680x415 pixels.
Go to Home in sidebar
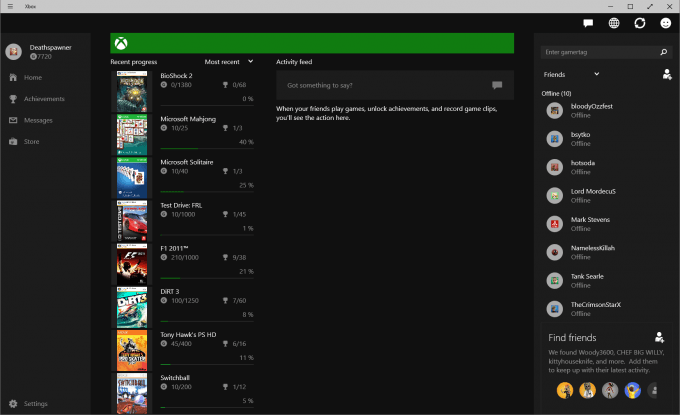[33, 77]
